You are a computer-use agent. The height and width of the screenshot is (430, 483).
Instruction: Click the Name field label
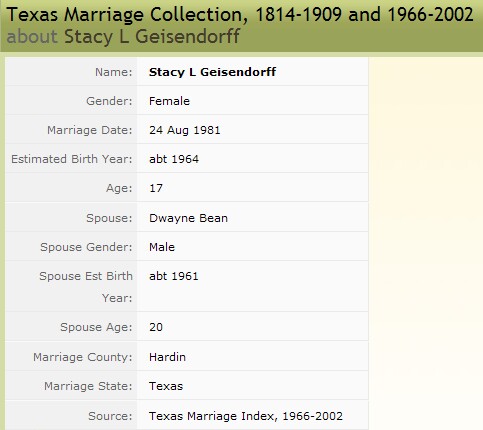tap(114, 72)
